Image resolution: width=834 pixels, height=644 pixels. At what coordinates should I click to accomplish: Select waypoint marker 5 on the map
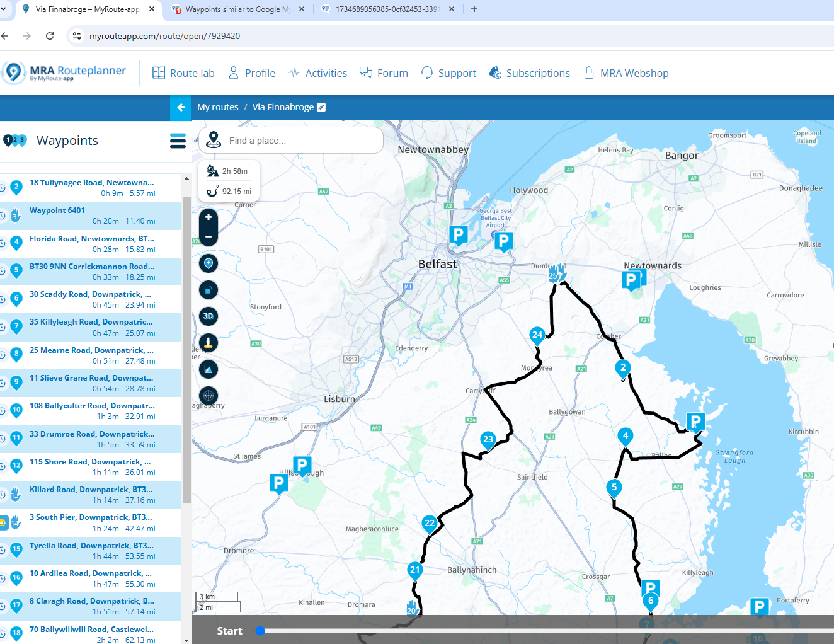(x=614, y=488)
